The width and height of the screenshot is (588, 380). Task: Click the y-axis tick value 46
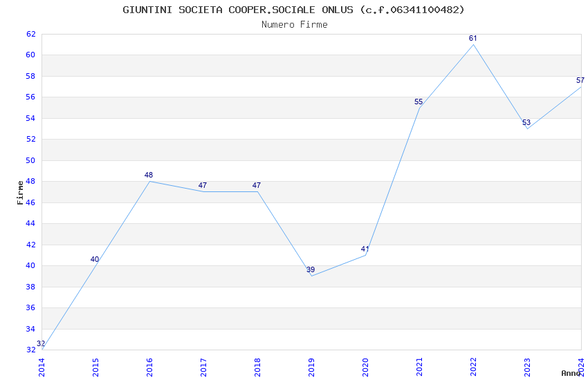(x=30, y=202)
